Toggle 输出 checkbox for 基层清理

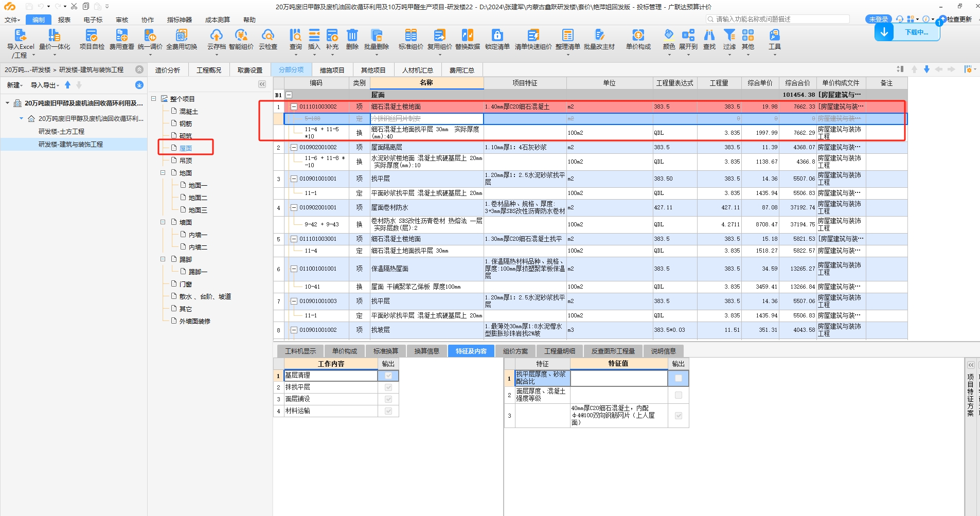pyautogui.click(x=388, y=376)
